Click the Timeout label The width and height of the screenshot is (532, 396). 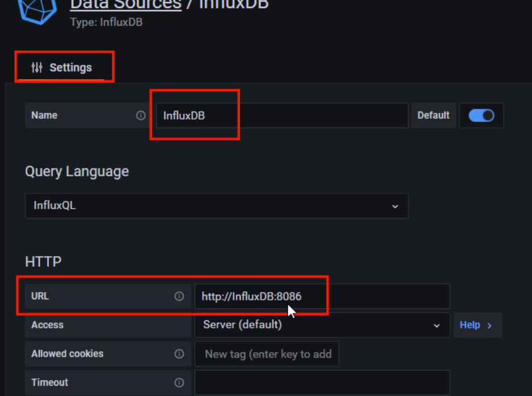pos(50,383)
